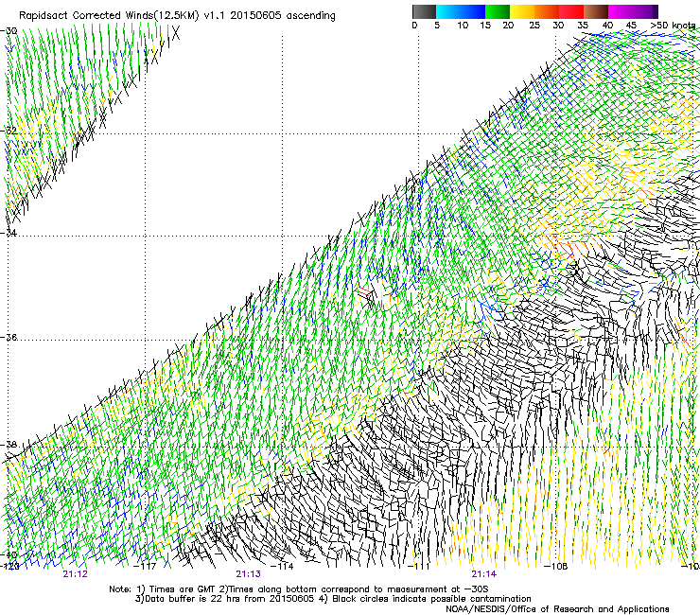Click the '-120' longitude axis label
The image size is (700, 615).
click(x=9, y=567)
